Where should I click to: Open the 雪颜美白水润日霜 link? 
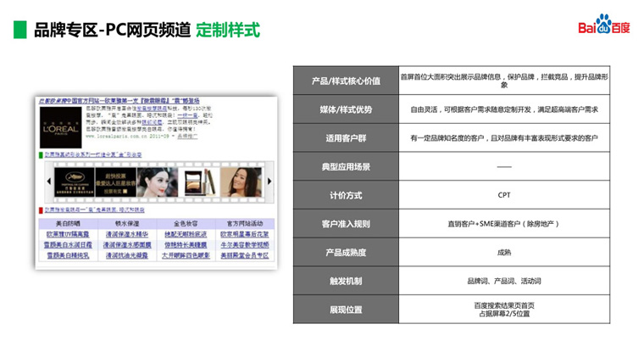click(68, 245)
